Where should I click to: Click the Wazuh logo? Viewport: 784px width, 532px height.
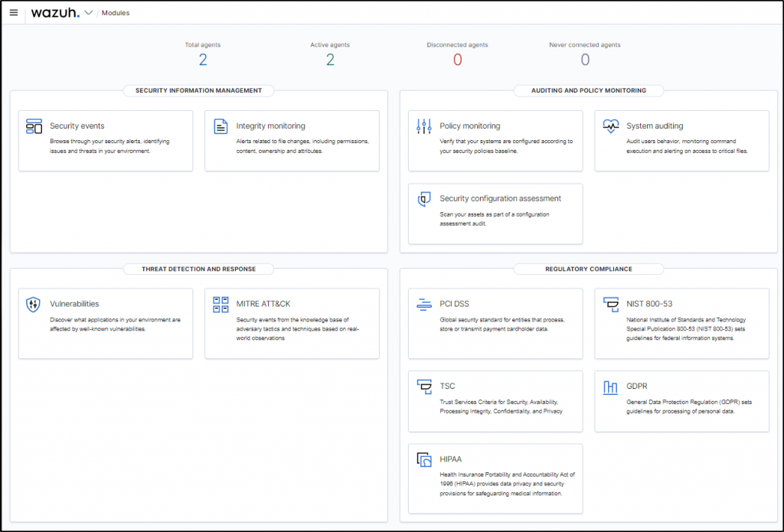click(55, 12)
